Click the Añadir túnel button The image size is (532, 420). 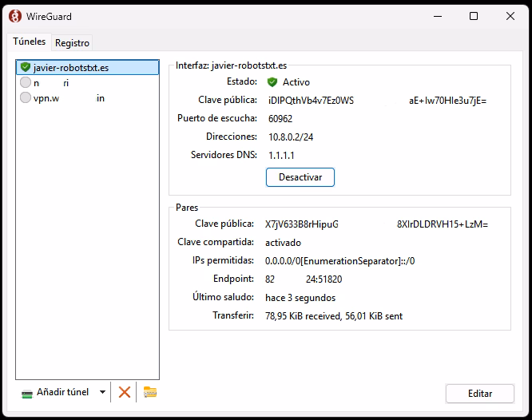63,392
